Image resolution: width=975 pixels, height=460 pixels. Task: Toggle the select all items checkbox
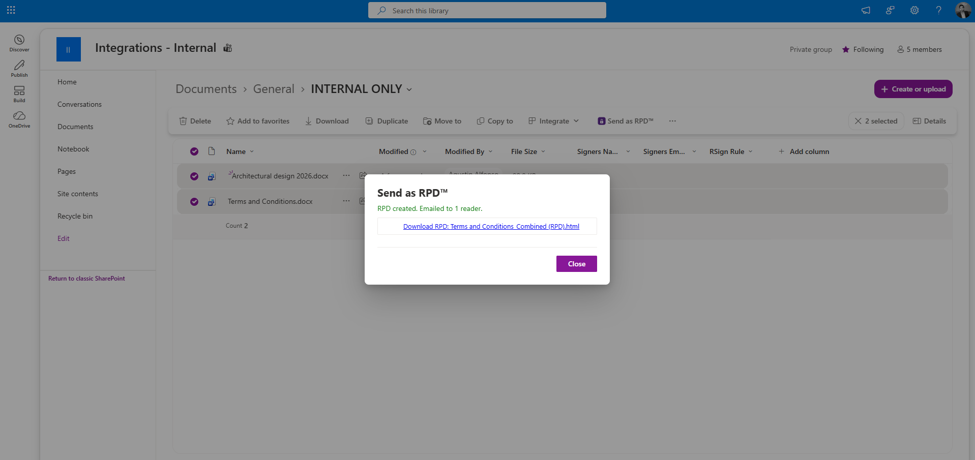click(194, 151)
